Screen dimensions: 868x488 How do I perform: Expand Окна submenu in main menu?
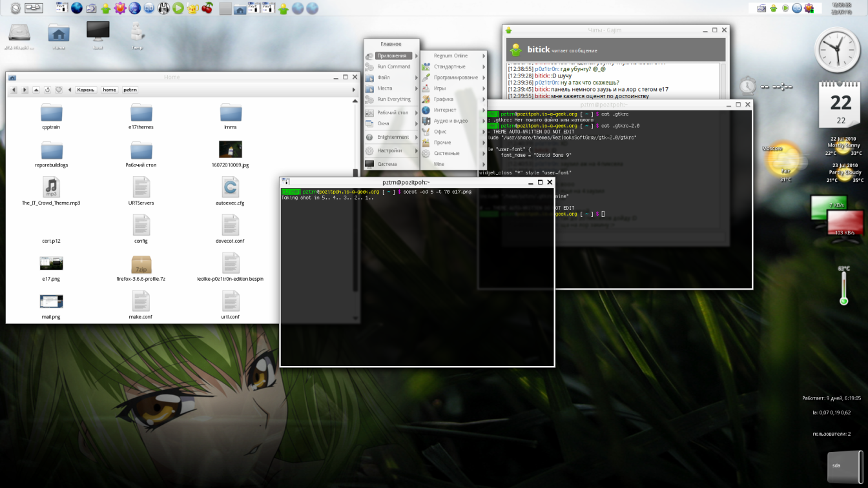point(391,124)
